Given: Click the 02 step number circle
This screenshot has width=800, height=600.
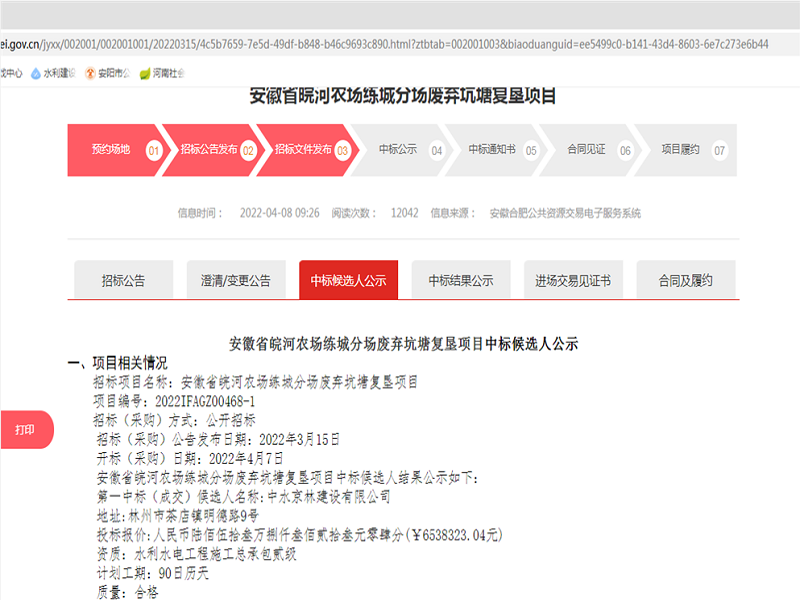Looking at the screenshot, I should (x=249, y=151).
